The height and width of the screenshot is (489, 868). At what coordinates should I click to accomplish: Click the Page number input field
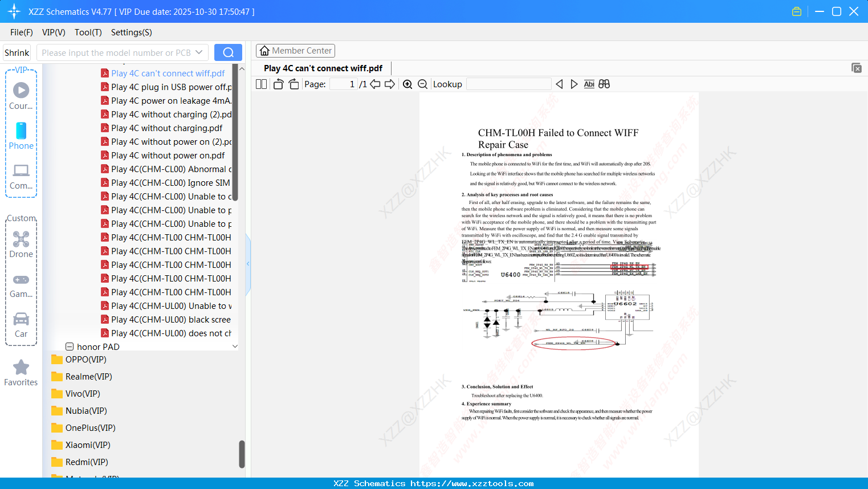click(343, 84)
